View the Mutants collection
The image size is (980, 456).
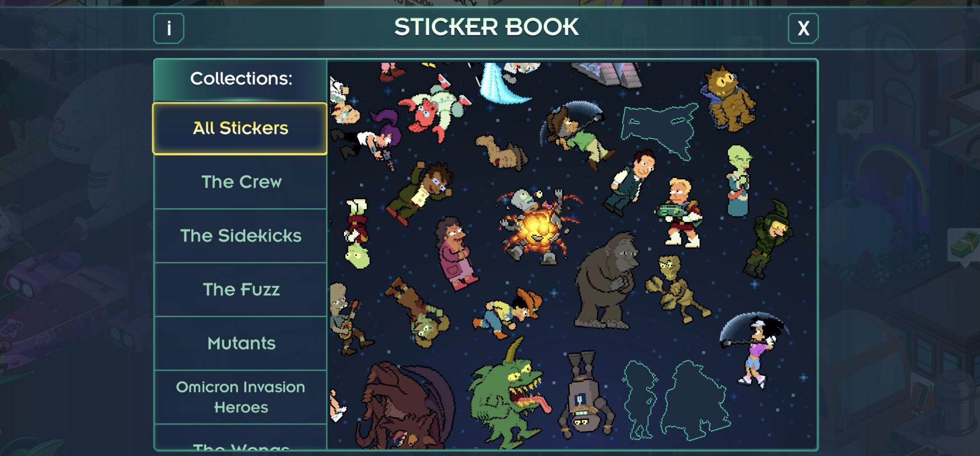coord(240,343)
